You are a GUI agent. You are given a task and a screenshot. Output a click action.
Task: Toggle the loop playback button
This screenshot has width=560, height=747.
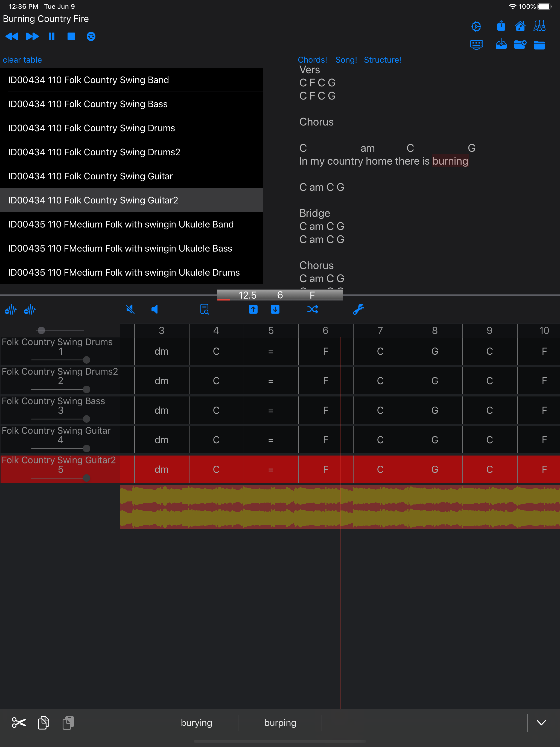[91, 36]
